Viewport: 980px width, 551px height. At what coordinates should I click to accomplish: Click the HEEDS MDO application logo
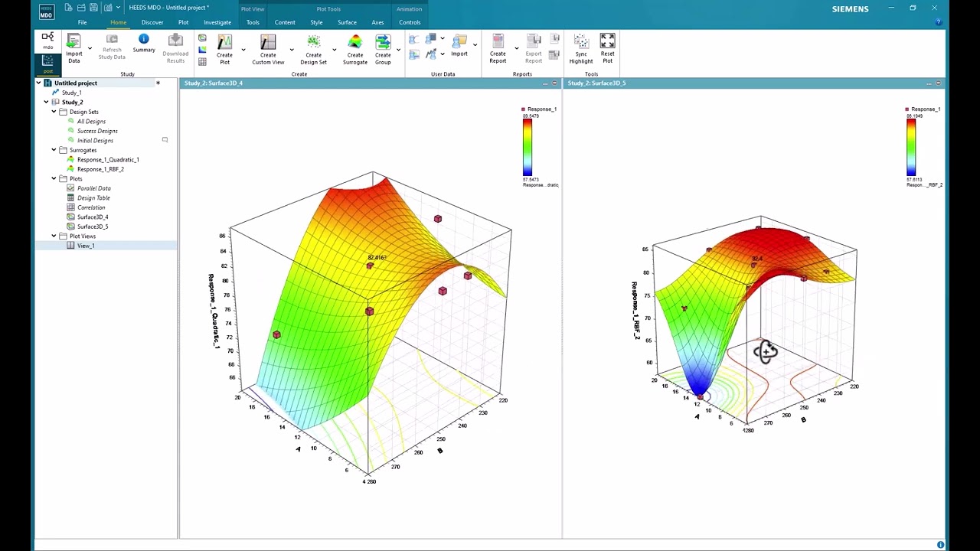(x=47, y=11)
